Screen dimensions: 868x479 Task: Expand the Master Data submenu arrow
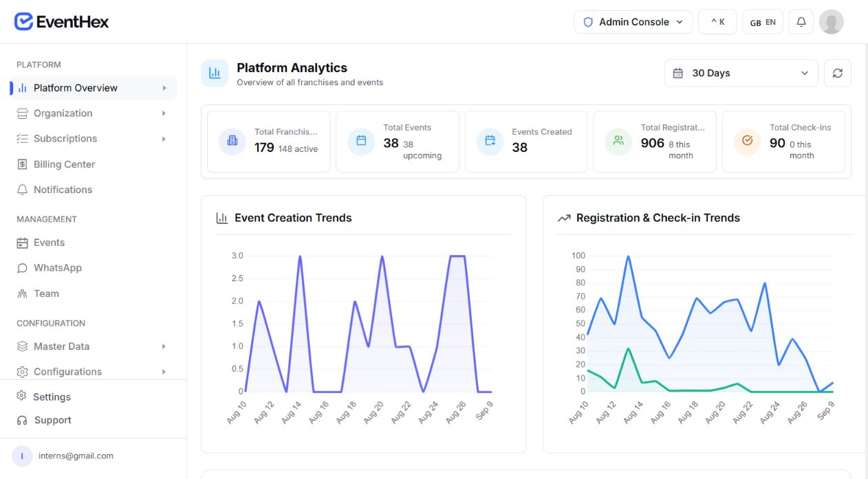click(164, 346)
